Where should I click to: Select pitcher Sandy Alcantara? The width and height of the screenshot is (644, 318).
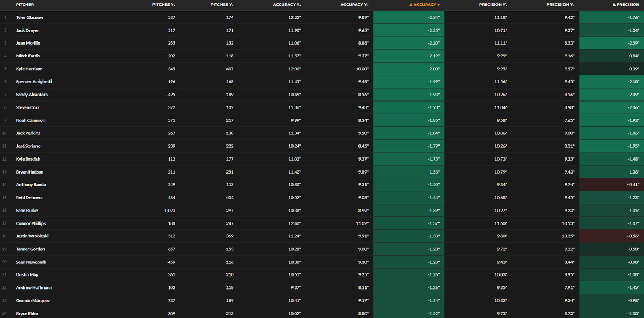31,95
